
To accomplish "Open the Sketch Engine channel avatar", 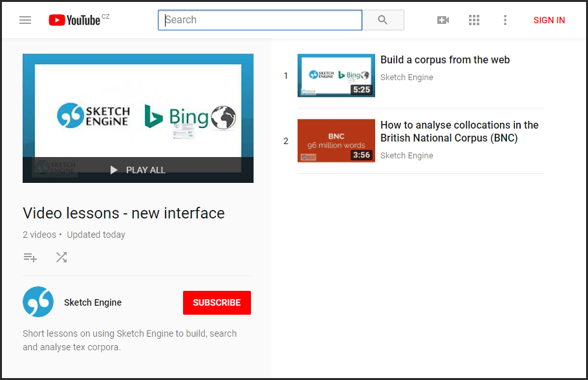I will [38, 302].
